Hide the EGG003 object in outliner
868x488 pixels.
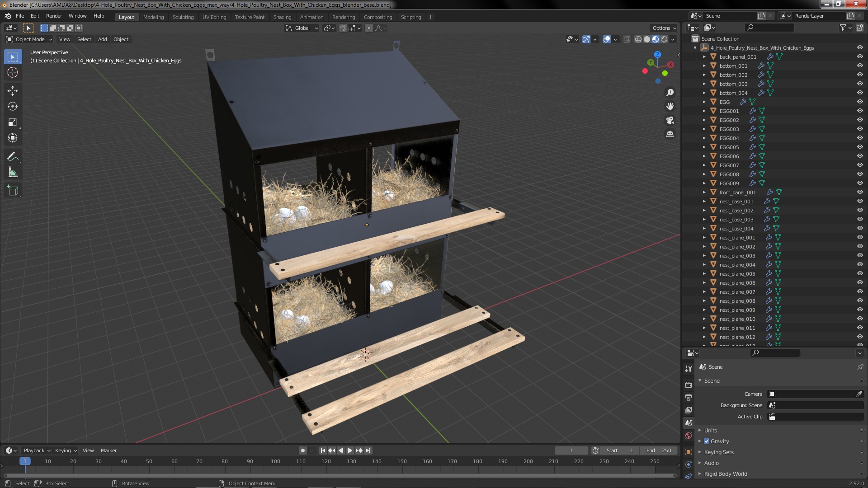coord(859,129)
